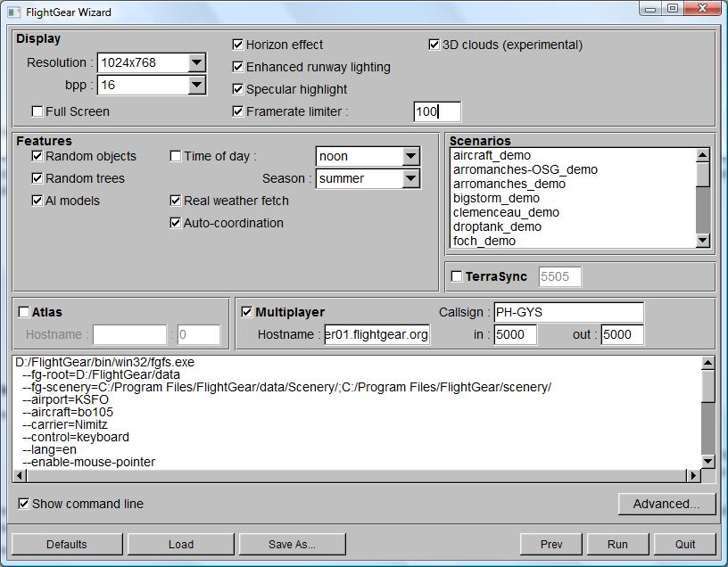
Task: Toggle the Framerate limiter checkbox
Action: coord(237,111)
